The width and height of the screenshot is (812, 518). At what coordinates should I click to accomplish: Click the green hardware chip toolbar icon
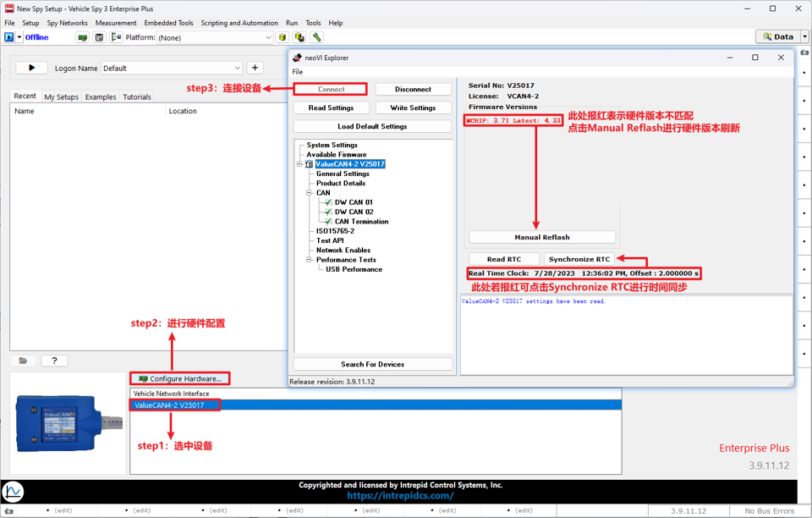pos(82,37)
